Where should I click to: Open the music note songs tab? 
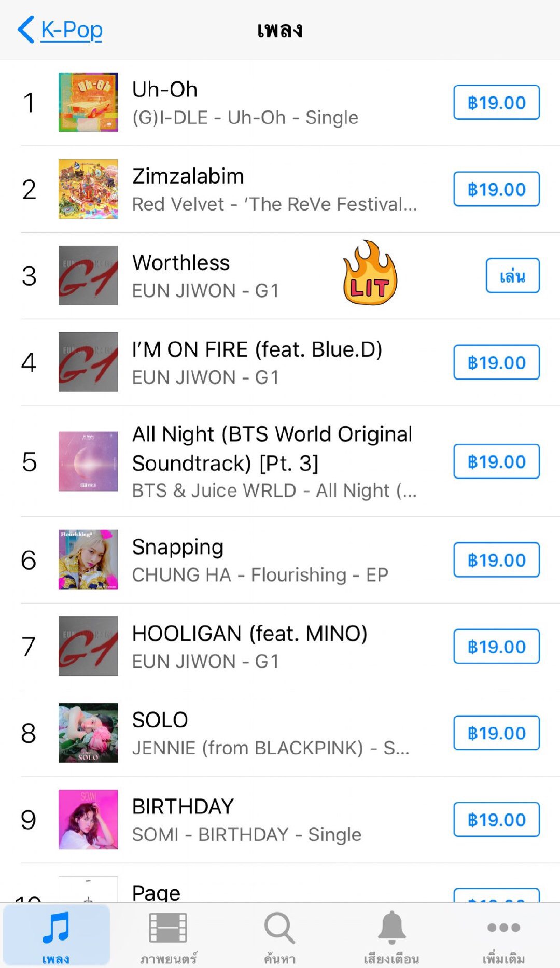pos(56,934)
